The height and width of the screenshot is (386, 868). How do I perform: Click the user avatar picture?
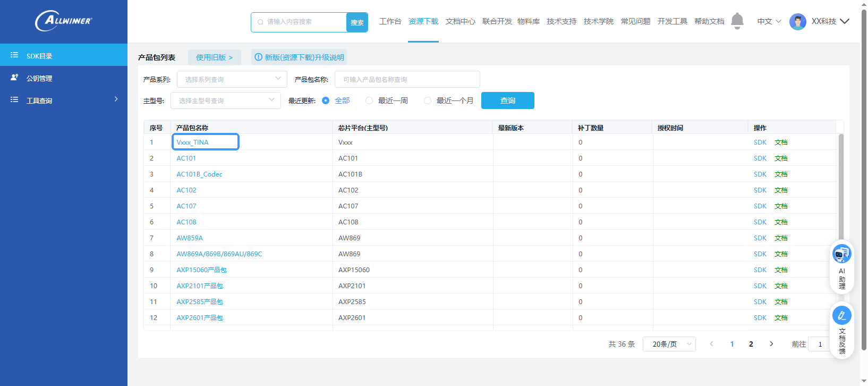(797, 22)
